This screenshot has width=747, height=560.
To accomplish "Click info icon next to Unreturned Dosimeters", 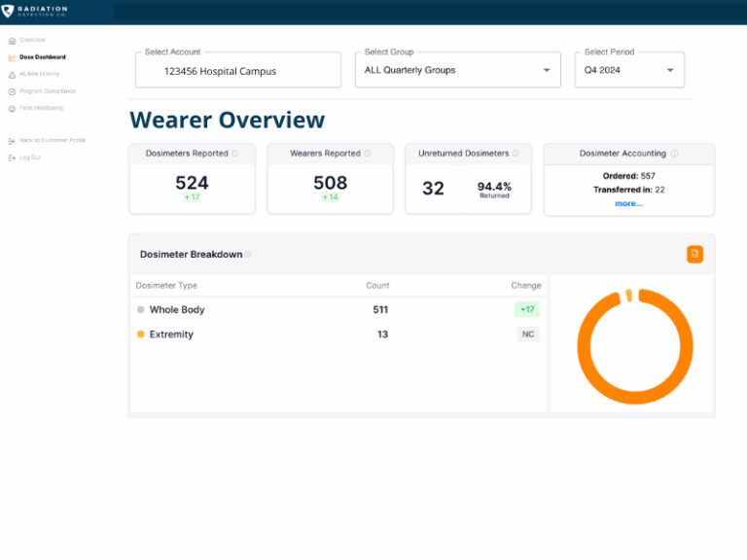I will (x=516, y=154).
